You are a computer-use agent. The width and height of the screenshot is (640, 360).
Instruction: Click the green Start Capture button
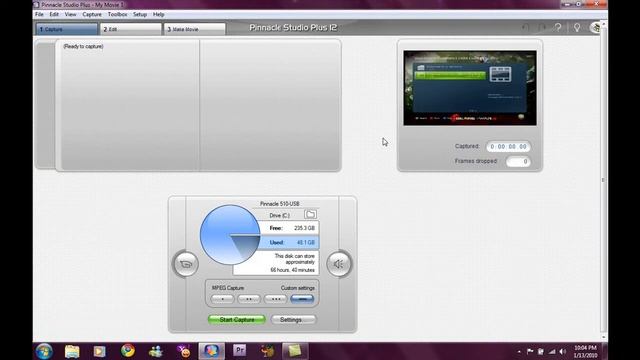tap(237, 320)
